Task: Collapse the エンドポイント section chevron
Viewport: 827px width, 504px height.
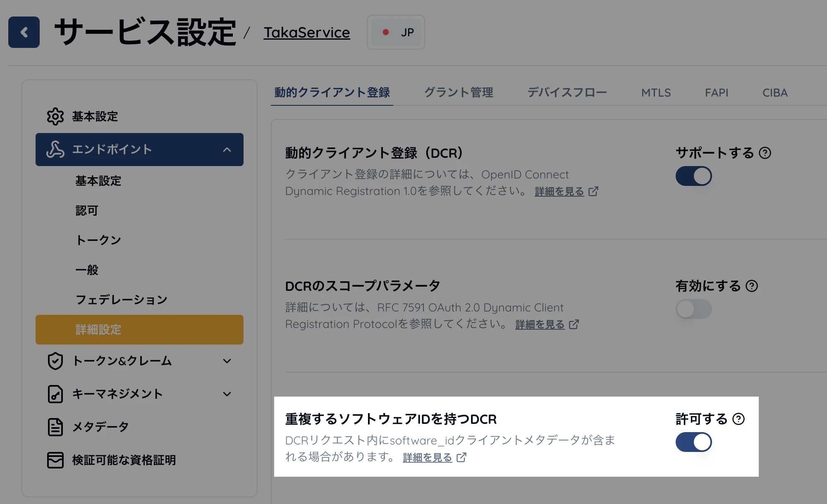Action: click(227, 150)
